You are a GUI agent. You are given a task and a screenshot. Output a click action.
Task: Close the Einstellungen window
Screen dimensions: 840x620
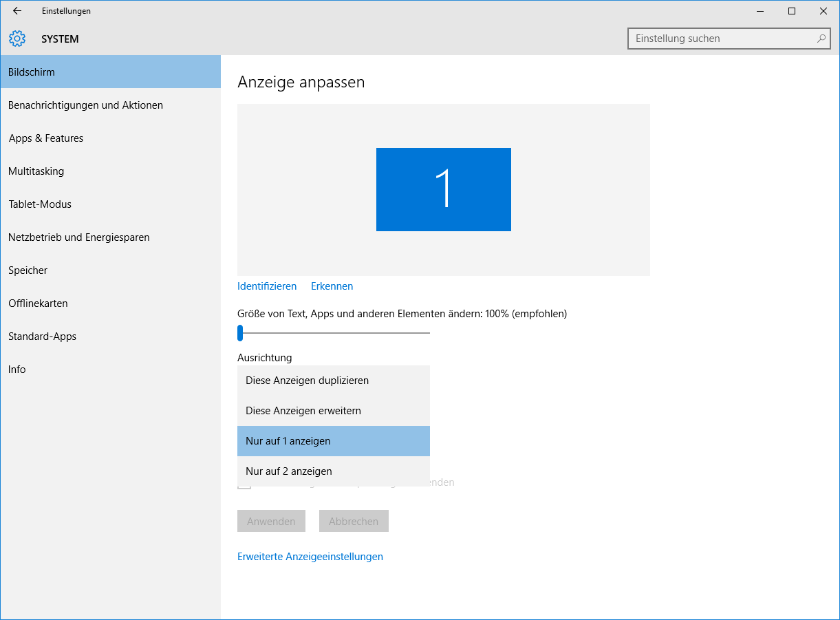(823, 11)
